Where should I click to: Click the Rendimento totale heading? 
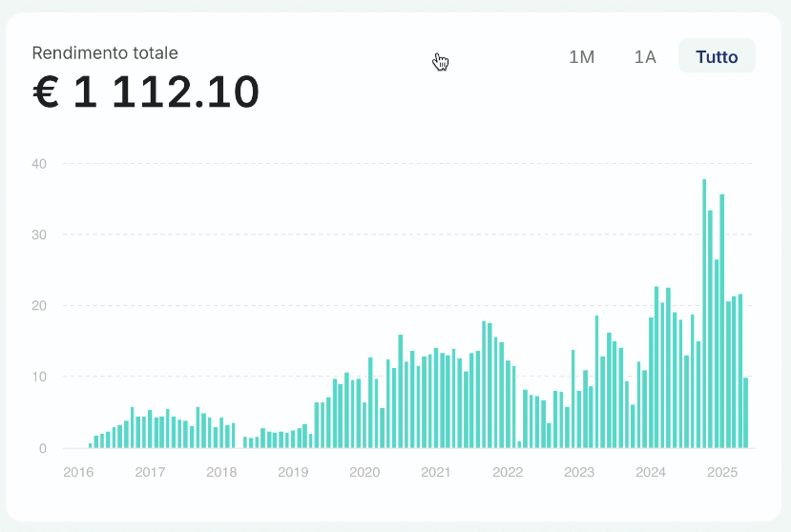tap(105, 52)
